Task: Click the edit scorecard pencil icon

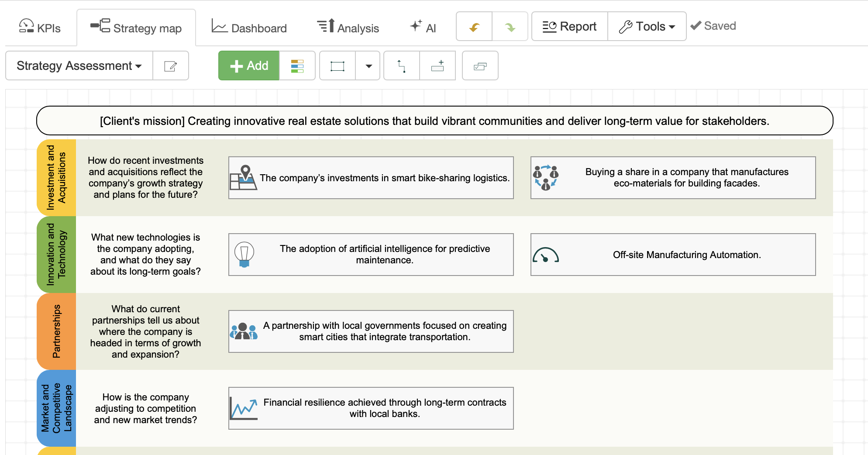Action: coord(170,66)
